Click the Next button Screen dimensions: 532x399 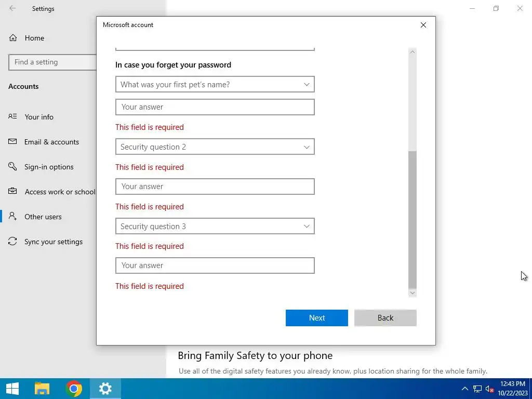tap(316, 318)
